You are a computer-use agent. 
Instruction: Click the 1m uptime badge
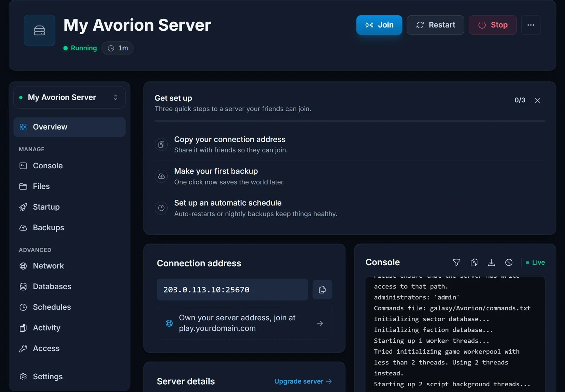[x=118, y=48]
